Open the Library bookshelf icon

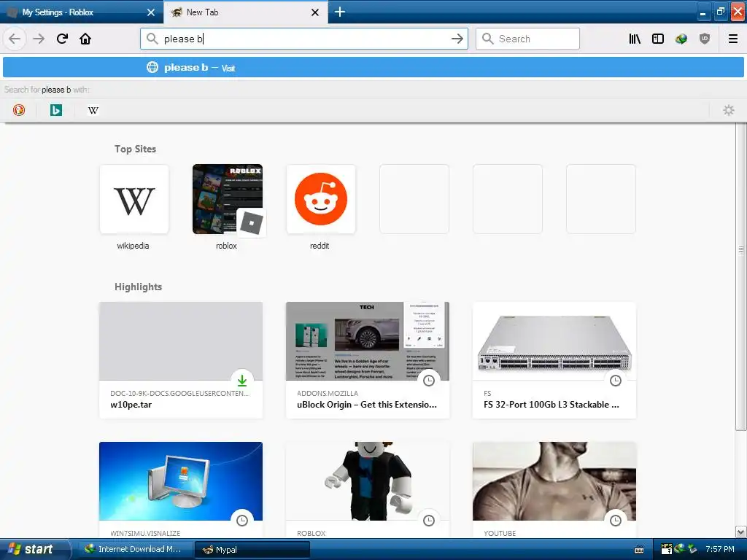(635, 39)
